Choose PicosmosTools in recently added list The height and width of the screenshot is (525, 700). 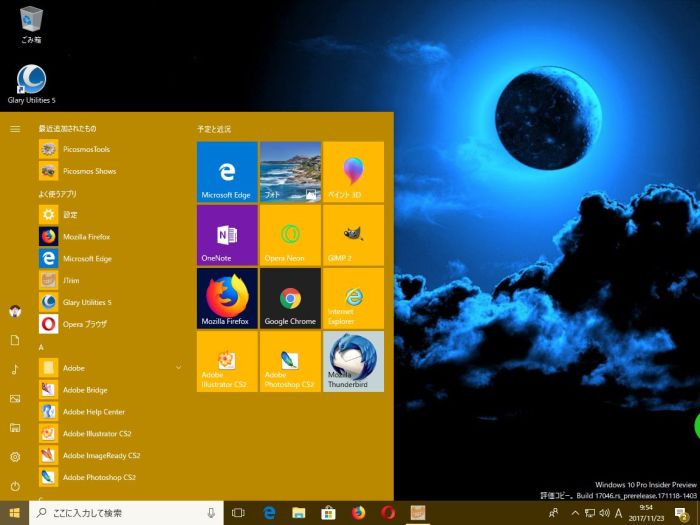coord(86,149)
